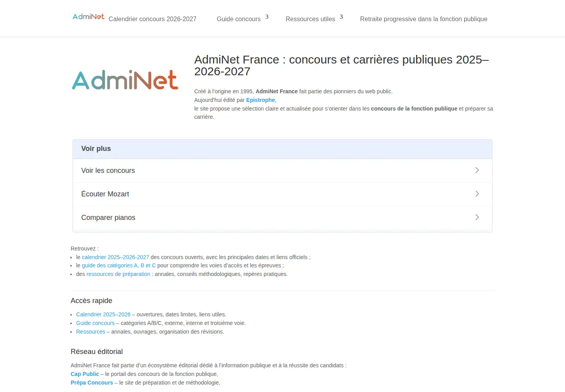565x392 pixels.
Task: Open Ressources link under Accès rapide
Action: [x=91, y=332]
